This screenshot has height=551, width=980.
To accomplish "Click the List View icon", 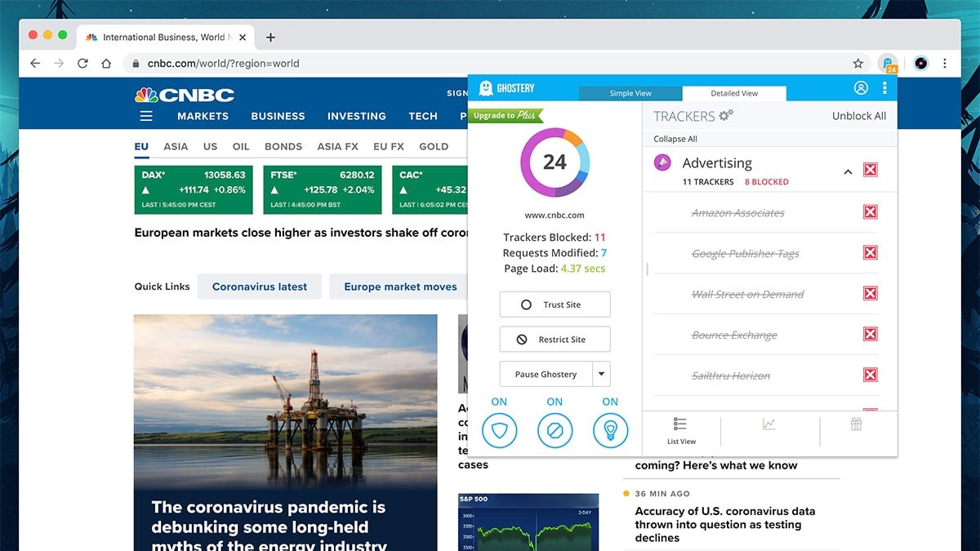I will [680, 430].
